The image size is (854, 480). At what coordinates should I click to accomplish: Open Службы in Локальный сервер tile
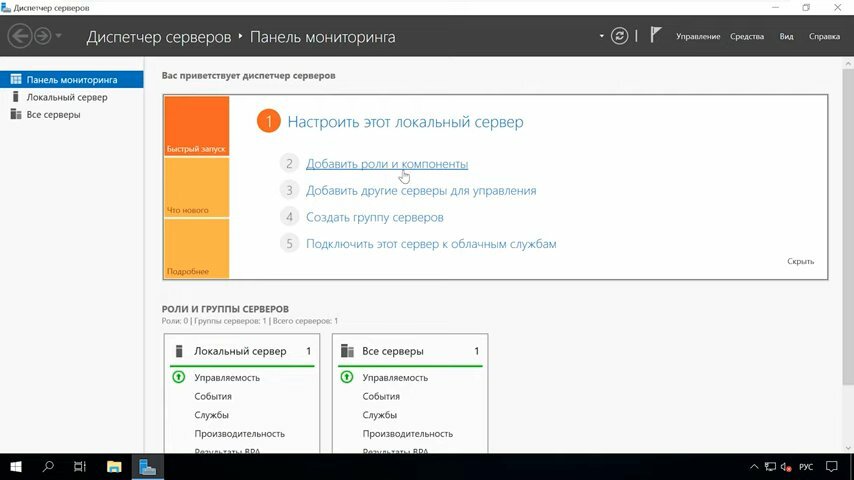[x=211, y=415]
